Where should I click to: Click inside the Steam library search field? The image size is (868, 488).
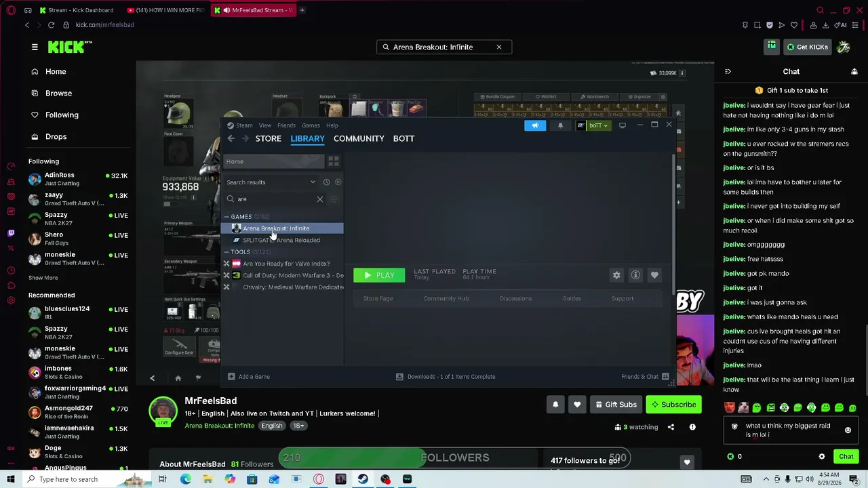point(275,199)
